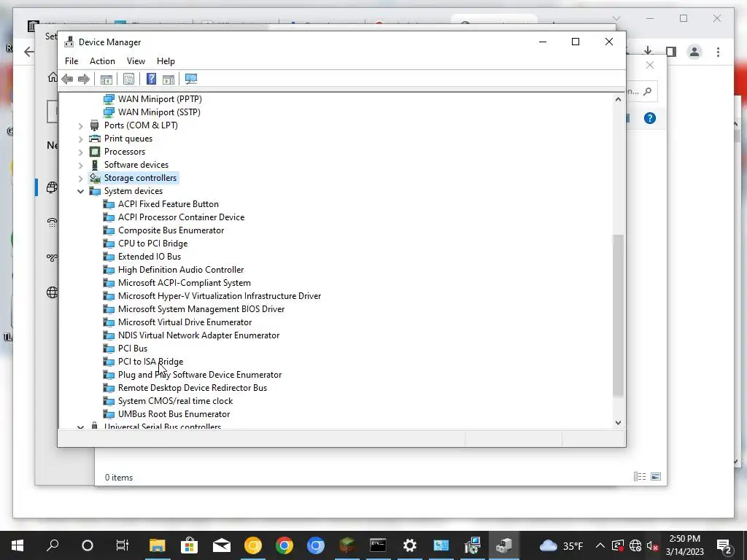Open File Explorer from the taskbar
747x560 pixels.
(x=158, y=545)
